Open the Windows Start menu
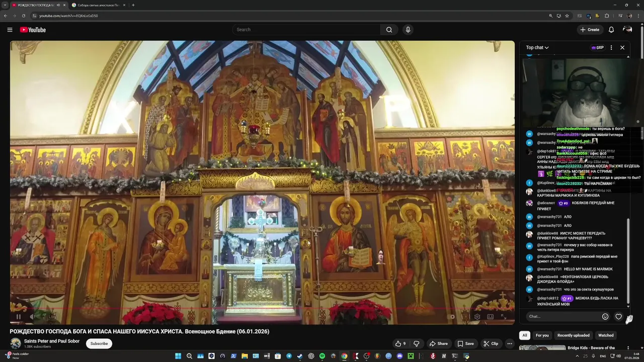Viewport: 644px width, 362px height. [178, 356]
